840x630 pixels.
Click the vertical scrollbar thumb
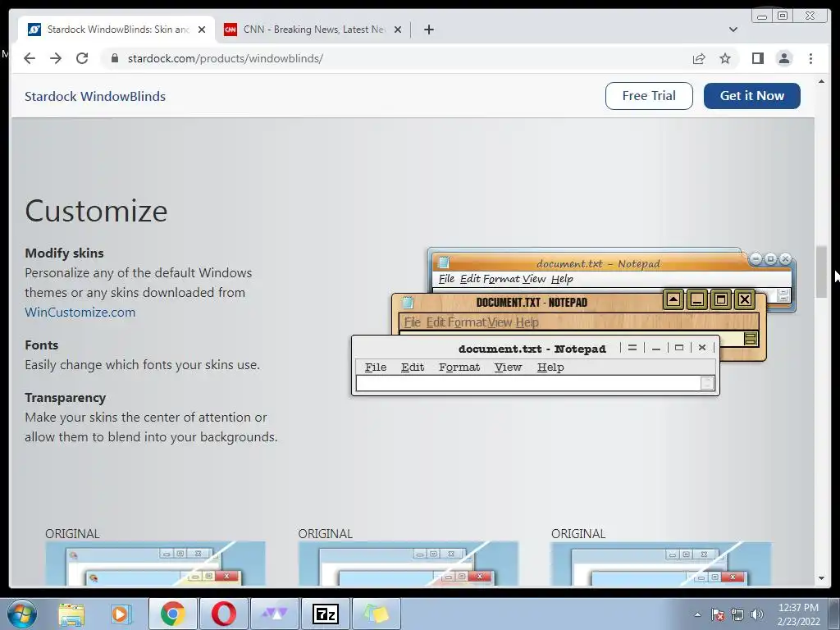pos(821,272)
